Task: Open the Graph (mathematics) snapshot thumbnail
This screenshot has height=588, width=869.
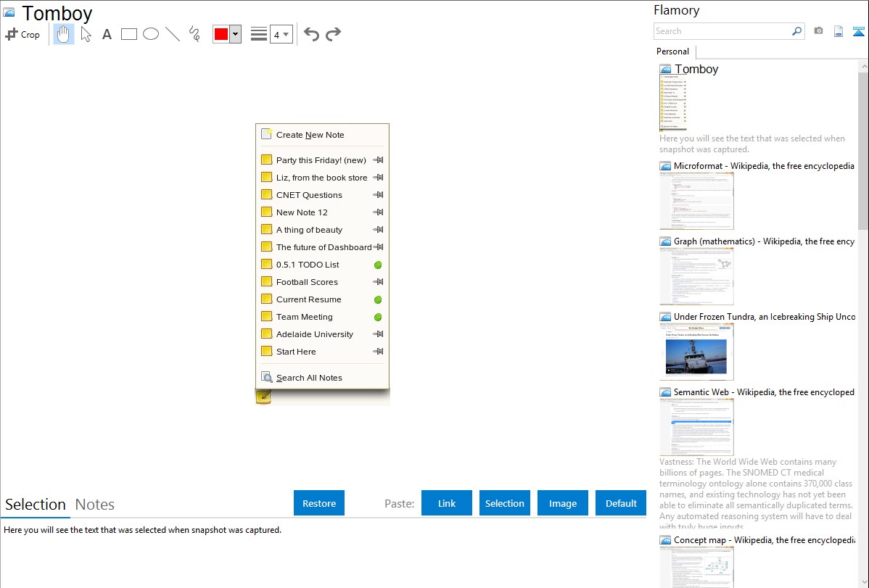Action: tap(696, 276)
